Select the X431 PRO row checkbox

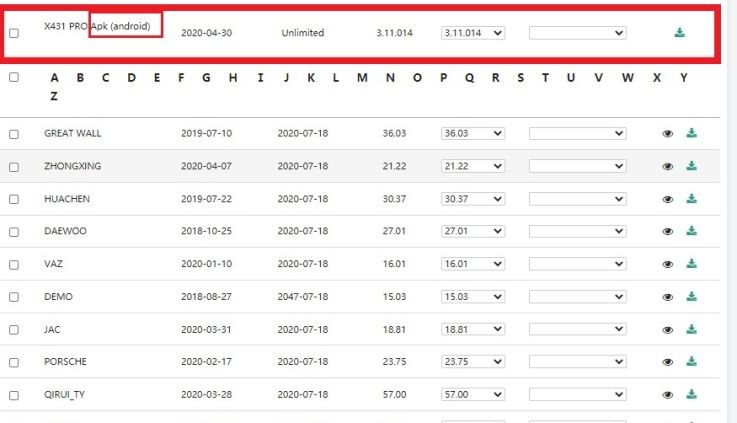(14, 33)
